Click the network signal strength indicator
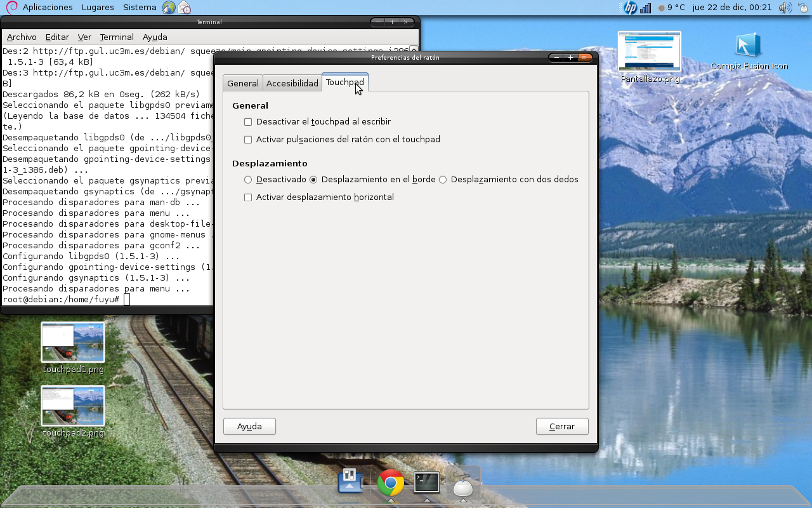This screenshot has height=508, width=812. point(644,8)
